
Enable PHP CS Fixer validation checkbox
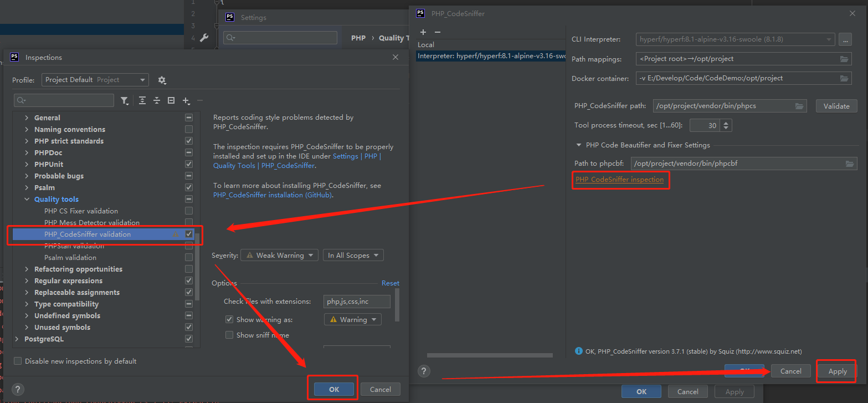(x=189, y=211)
